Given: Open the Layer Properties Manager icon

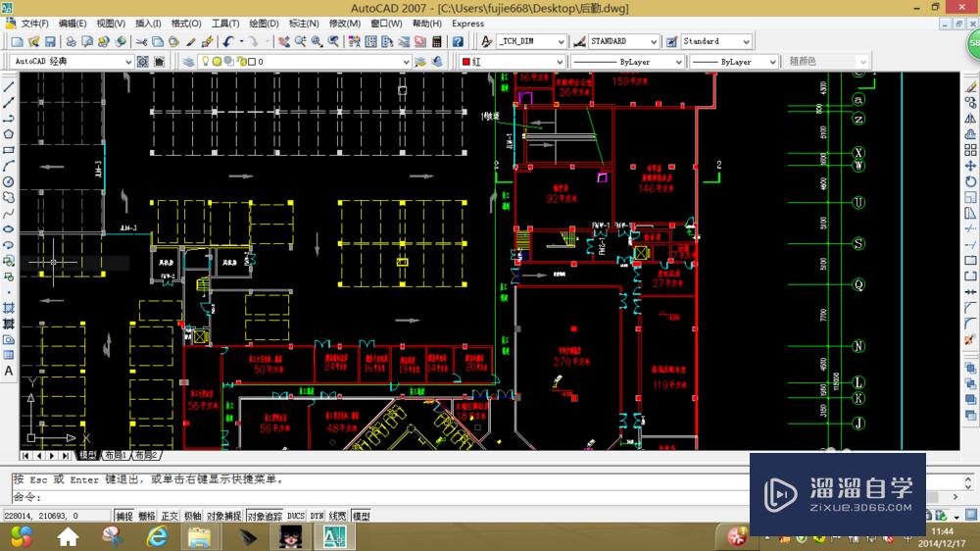Looking at the screenshot, I should pyautogui.click(x=188, y=62).
